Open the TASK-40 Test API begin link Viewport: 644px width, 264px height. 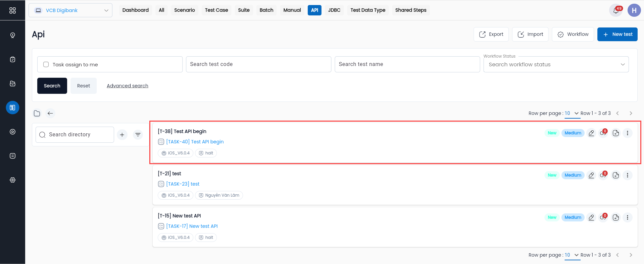[195, 142]
